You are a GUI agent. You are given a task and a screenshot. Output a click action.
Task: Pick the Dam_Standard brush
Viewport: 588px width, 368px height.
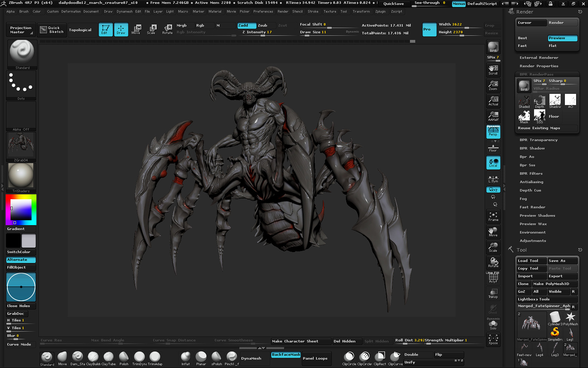pos(77,359)
